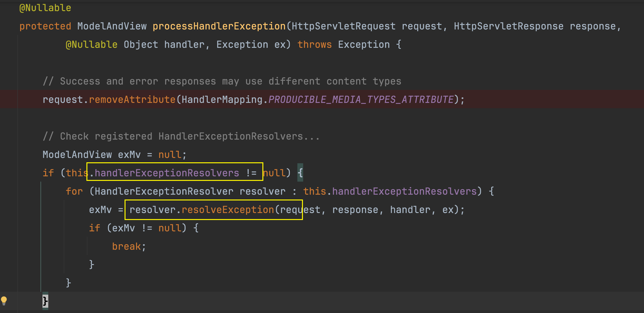Click the first @Nullable annotation on top line
The width and height of the screenshot is (644, 313).
click(x=45, y=8)
